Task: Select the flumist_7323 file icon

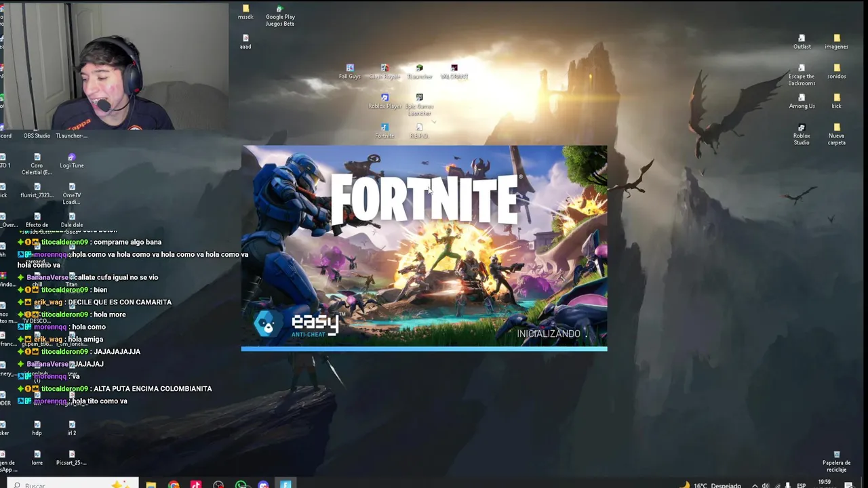Action: click(37, 191)
